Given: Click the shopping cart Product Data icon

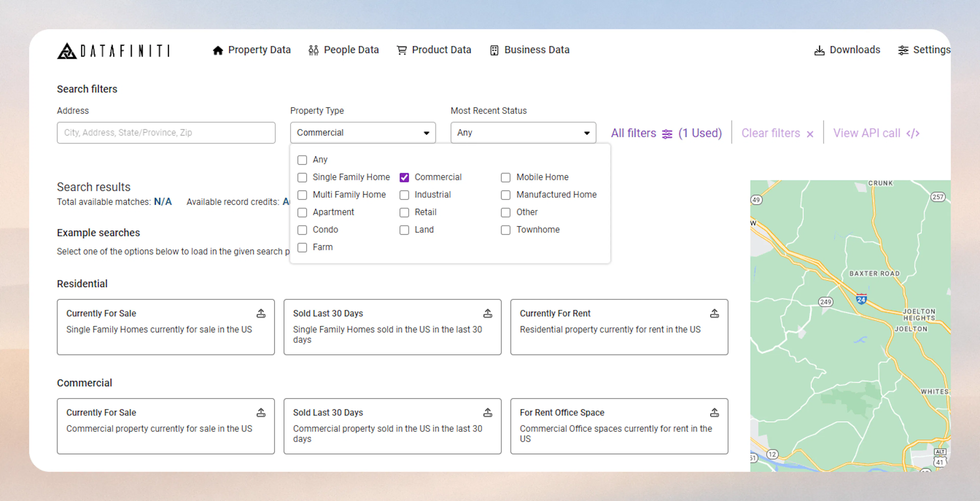Looking at the screenshot, I should 402,50.
